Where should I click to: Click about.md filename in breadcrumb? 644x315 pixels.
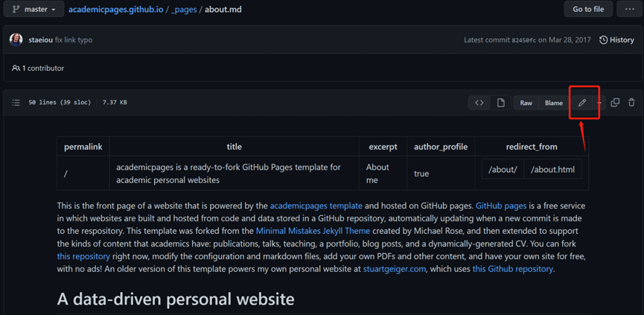223,9
